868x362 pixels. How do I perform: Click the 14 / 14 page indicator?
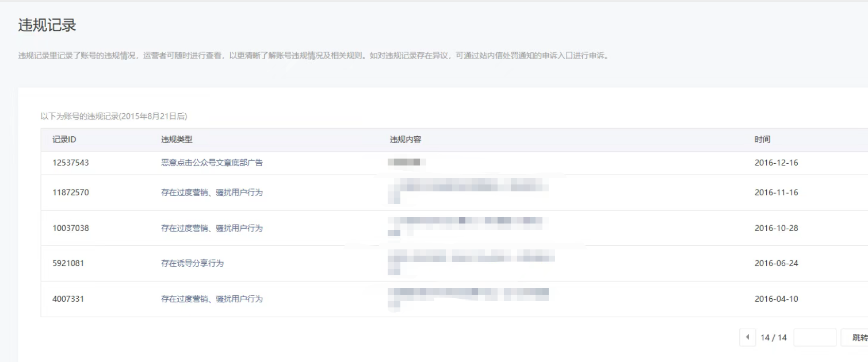pyautogui.click(x=773, y=337)
